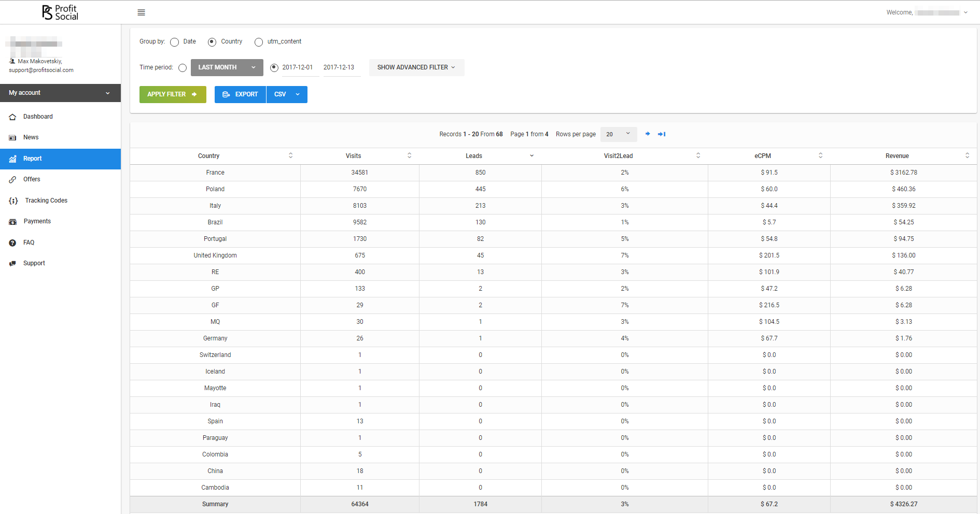Go to Tracking Codes page

(46, 201)
